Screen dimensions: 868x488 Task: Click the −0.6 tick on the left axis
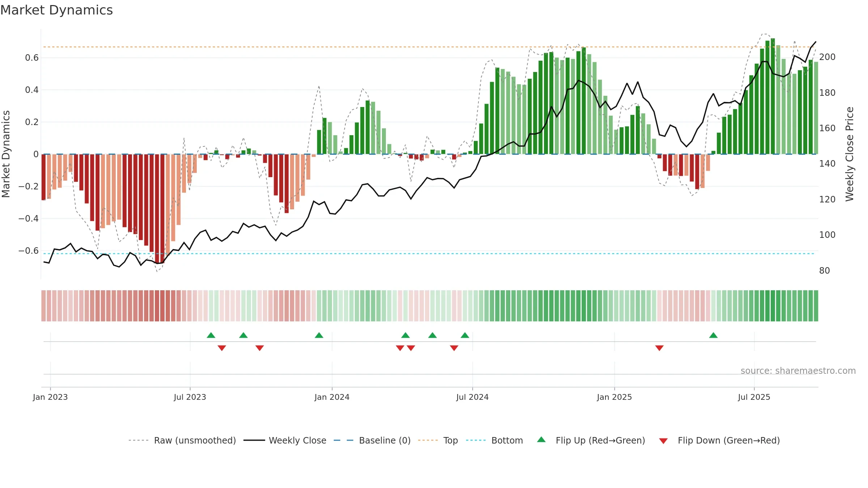pyautogui.click(x=28, y=251)
